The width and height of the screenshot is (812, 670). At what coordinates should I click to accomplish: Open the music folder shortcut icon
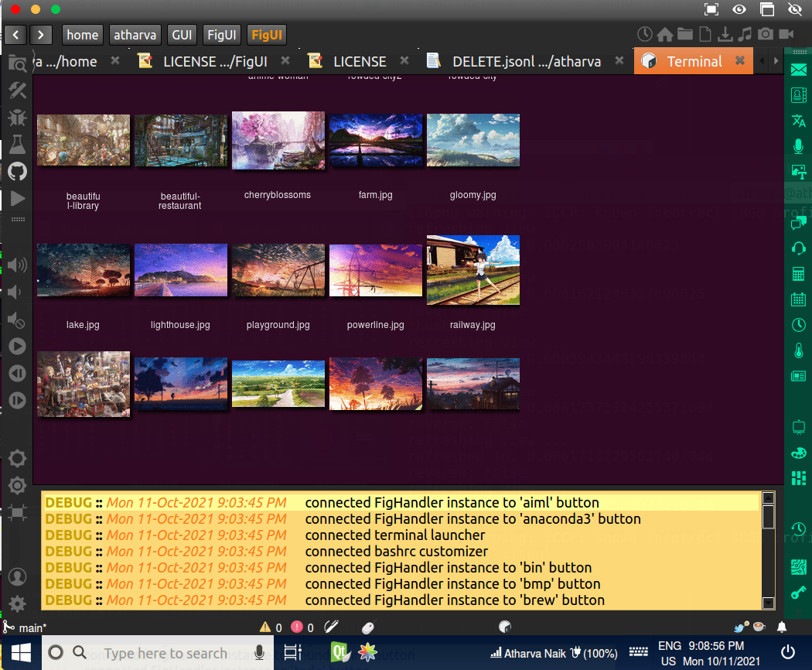pyautogui.click(x=745, y=34)
